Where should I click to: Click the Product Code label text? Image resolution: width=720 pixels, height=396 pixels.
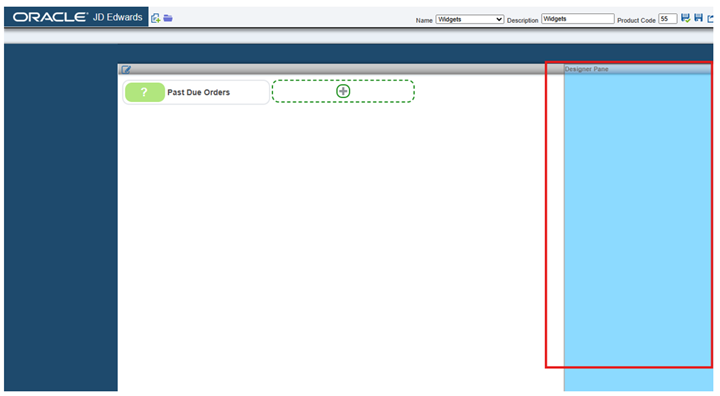(x=636, y=20)
